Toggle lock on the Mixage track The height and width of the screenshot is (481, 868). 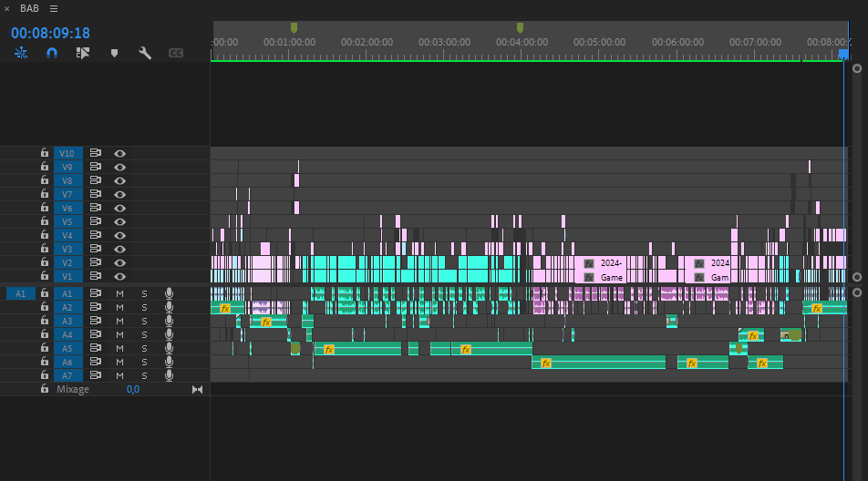click(45, 389)
